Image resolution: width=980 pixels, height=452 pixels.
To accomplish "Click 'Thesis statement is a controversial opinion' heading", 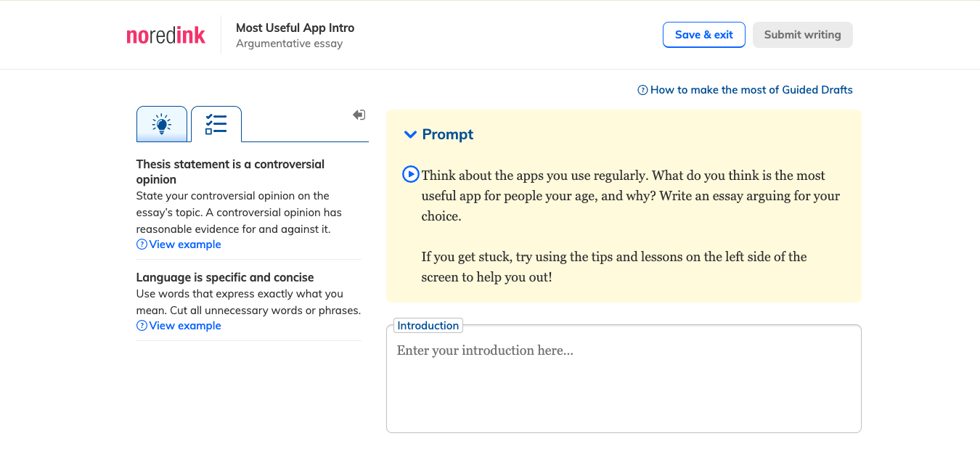I will click(230, 172).
